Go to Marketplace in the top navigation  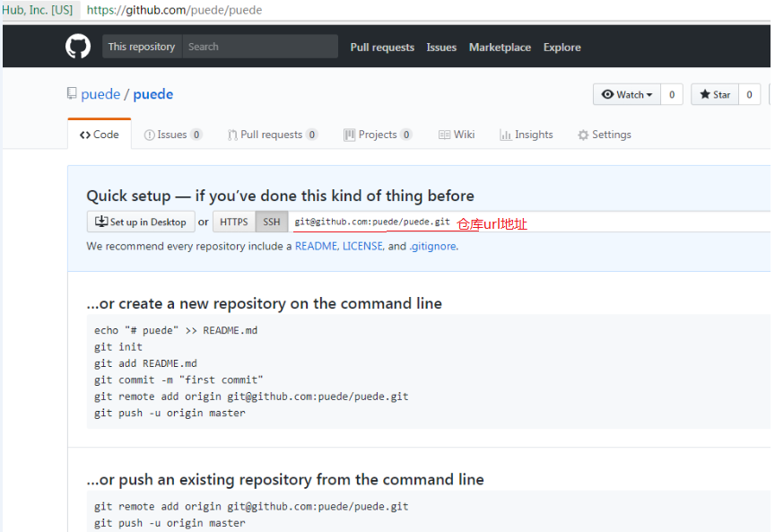pos(500,48)
